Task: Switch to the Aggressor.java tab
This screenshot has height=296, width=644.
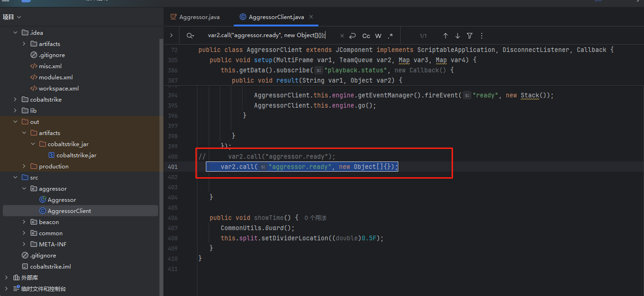Action: click(x=195, y=17)
